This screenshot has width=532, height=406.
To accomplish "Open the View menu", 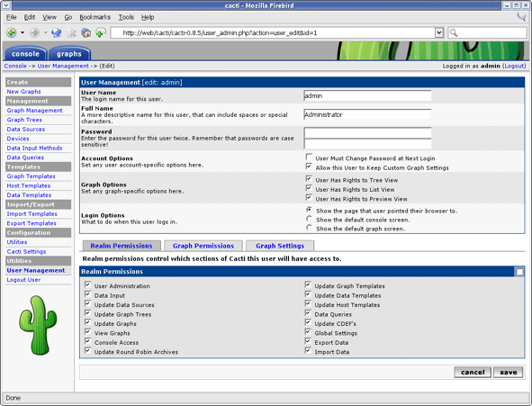I will coord(50,17).
